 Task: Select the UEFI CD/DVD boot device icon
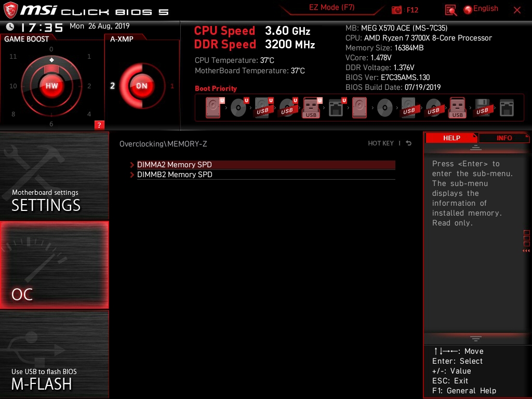pyautogui.click(x=239, y=108)
